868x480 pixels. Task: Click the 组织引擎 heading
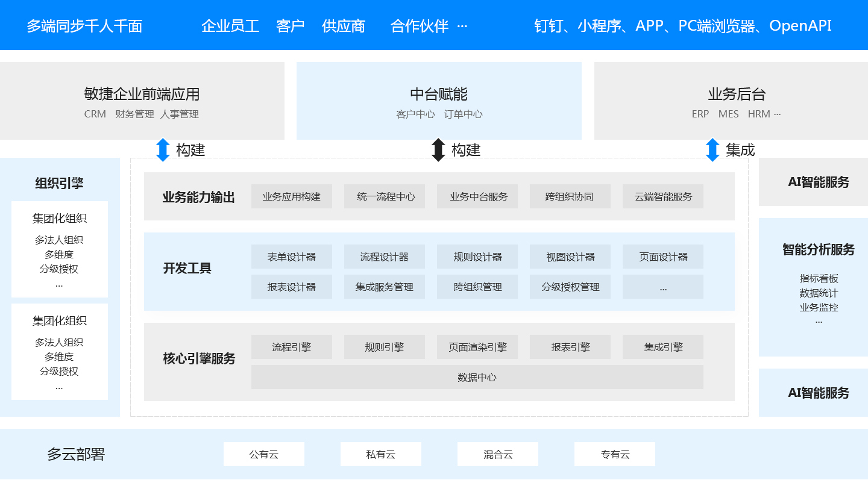pos(59,183)
